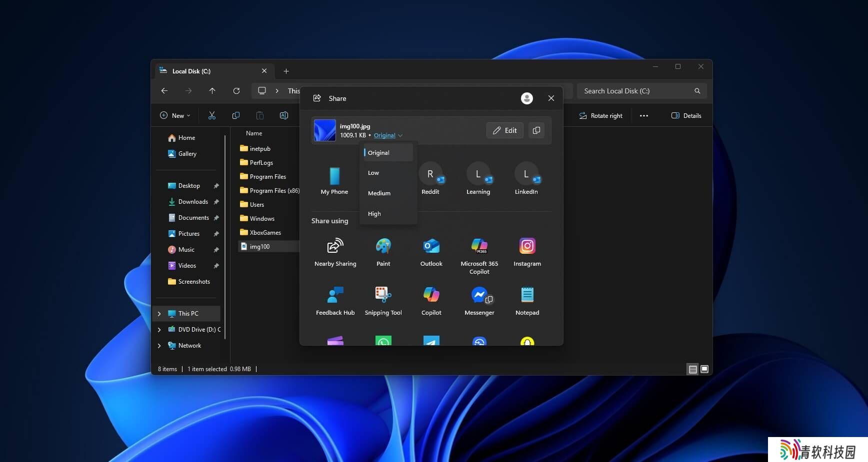Send image to Messenger
This screenshot has height=462, width=868.
click(x=479, y=301)
